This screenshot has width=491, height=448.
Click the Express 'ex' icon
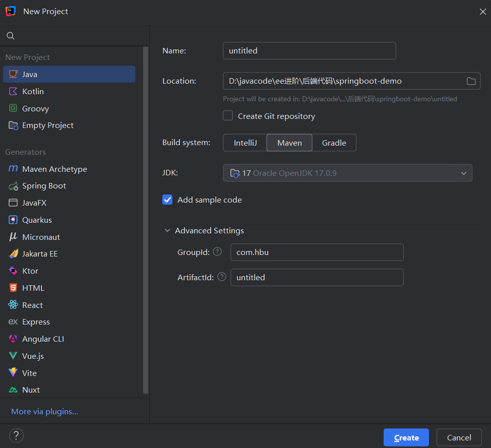13,322
